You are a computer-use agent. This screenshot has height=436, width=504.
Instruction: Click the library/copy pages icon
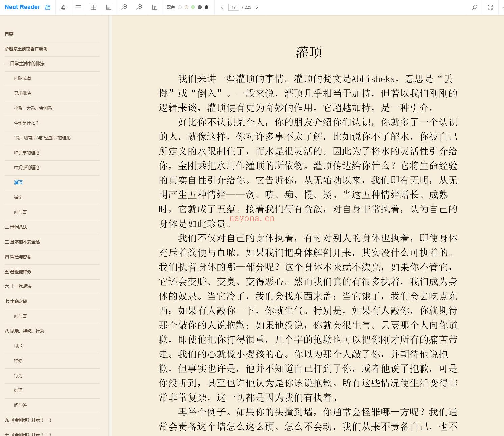63,7
